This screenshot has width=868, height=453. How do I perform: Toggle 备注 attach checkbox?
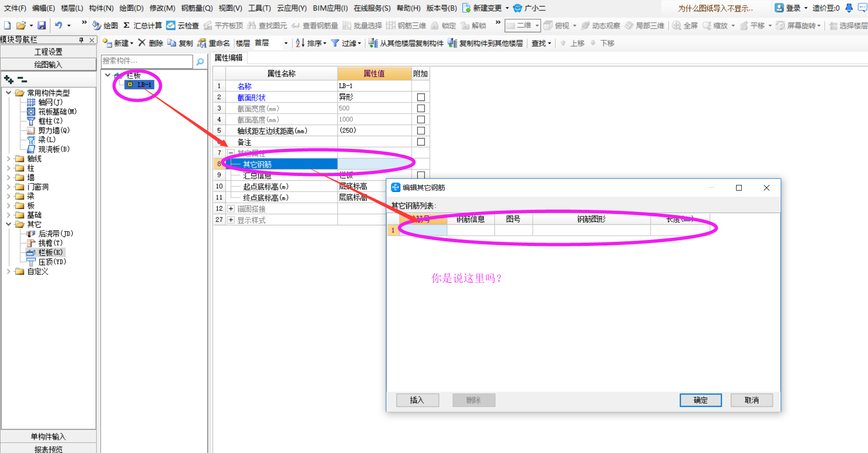point(421,142)
